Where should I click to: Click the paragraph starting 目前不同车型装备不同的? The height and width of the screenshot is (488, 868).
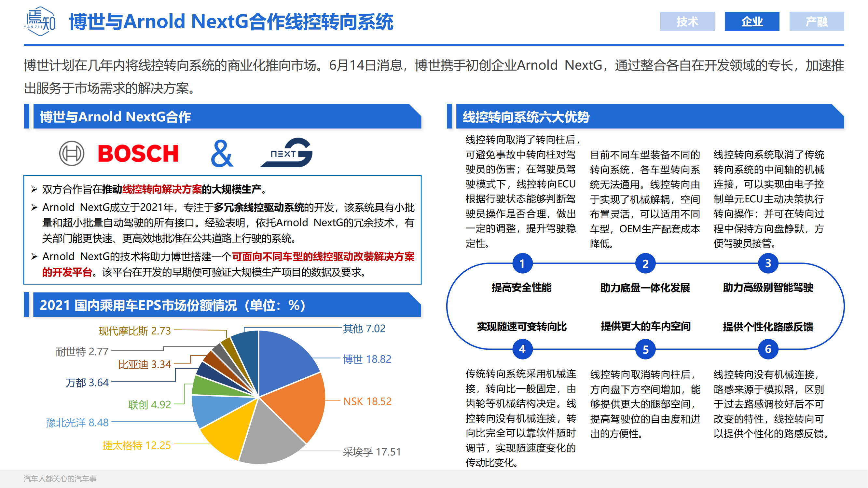point(645,199)
